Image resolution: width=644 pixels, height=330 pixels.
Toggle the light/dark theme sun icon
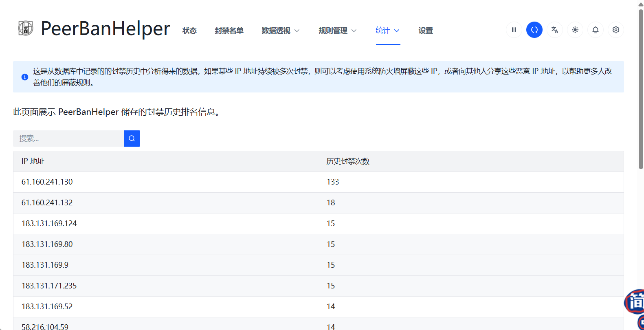[x=575, y=30]
